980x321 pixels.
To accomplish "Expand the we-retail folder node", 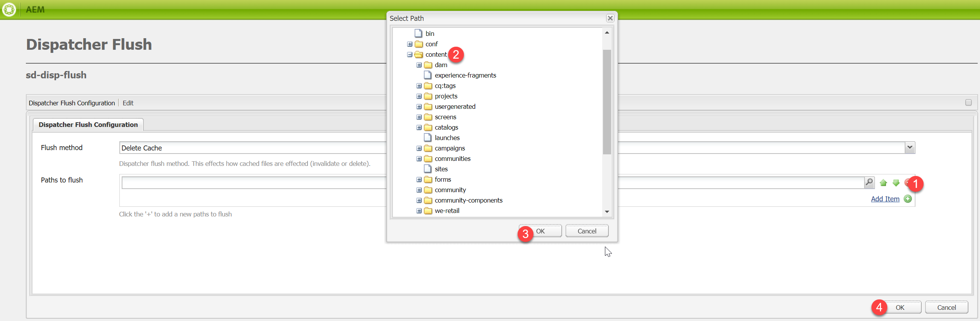I will coord(419,211).
